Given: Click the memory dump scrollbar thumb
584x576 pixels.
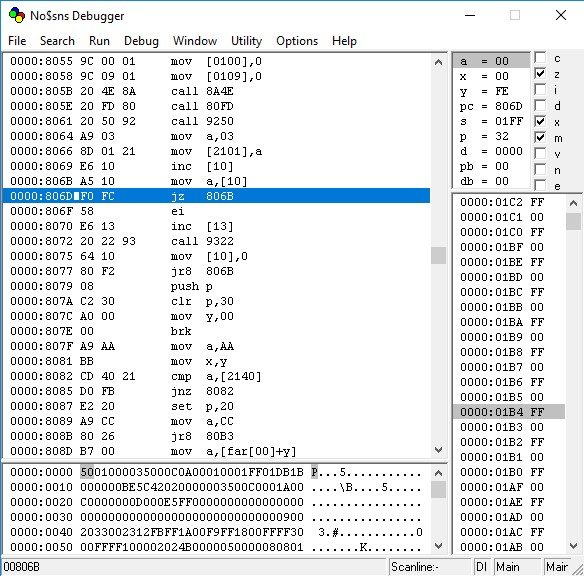Looking at the screenshot, I should click(x=438, y=489).
